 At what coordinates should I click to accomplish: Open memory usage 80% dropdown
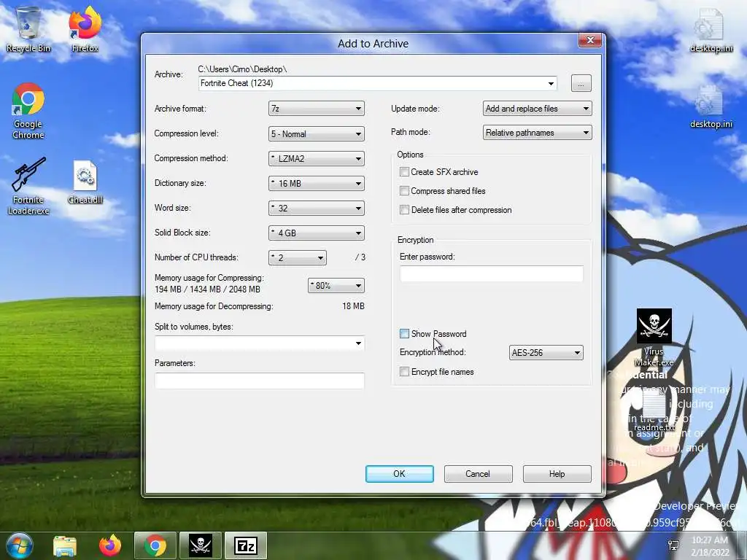[336, 285]
